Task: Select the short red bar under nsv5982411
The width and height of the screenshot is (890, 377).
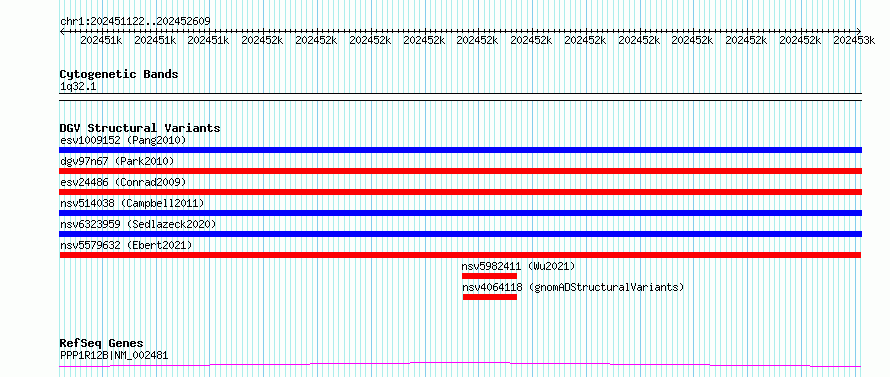Action: 489,276
